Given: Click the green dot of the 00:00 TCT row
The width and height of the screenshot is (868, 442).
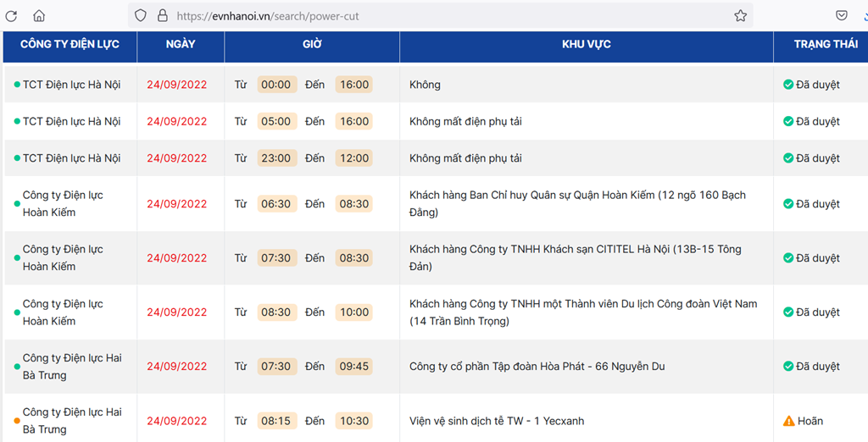Looking at the screenshot, I should click(x=17, y=85).
